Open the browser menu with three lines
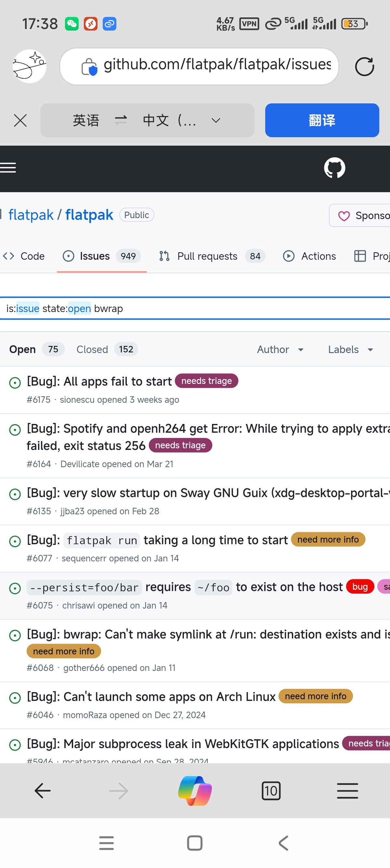The width and height of the screenshot is (390, 868). click(347, 791)
